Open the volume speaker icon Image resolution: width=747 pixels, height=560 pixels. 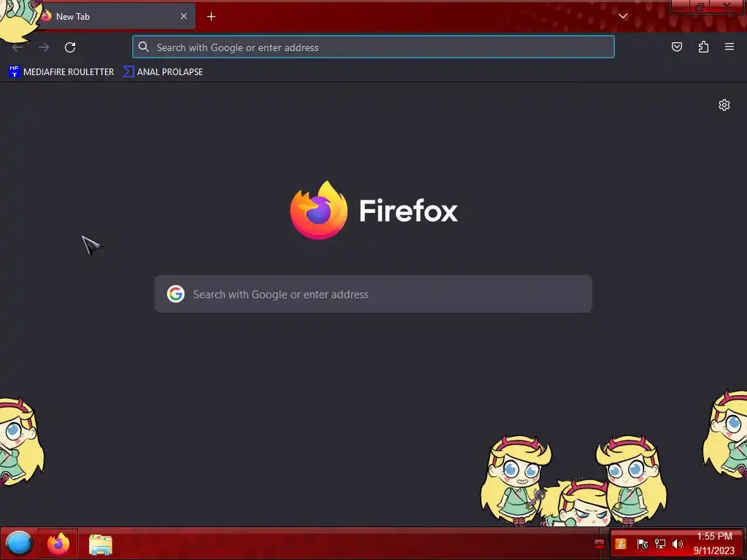pyautogui.click(x=678, y=544)
